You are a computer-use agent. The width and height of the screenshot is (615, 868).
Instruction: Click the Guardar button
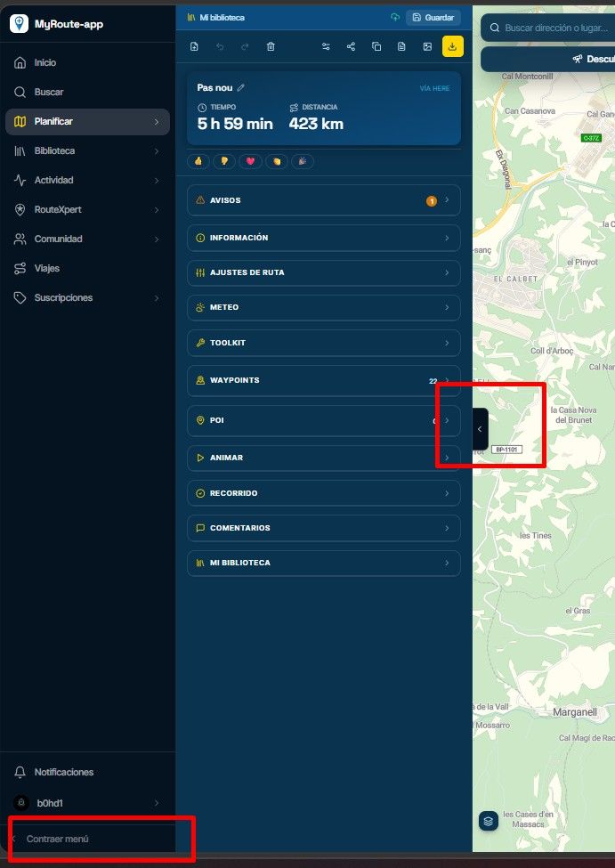433,18
